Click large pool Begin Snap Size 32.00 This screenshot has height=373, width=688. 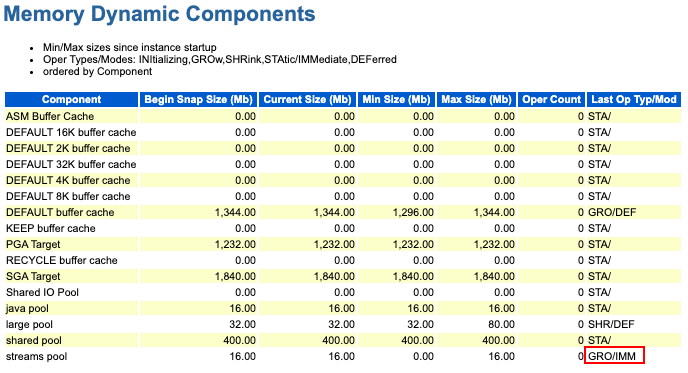pos(242,325)
